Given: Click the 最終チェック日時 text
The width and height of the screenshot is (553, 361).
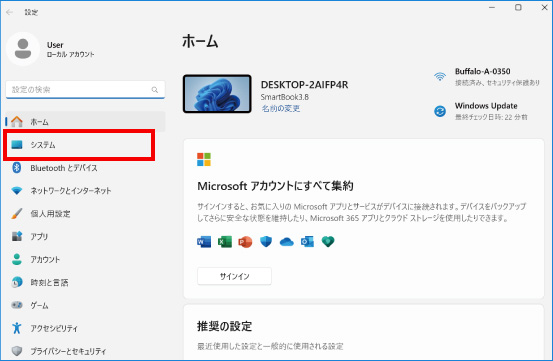Looking at the screenshot, I should pyautogui.click(x=491, y=117).
